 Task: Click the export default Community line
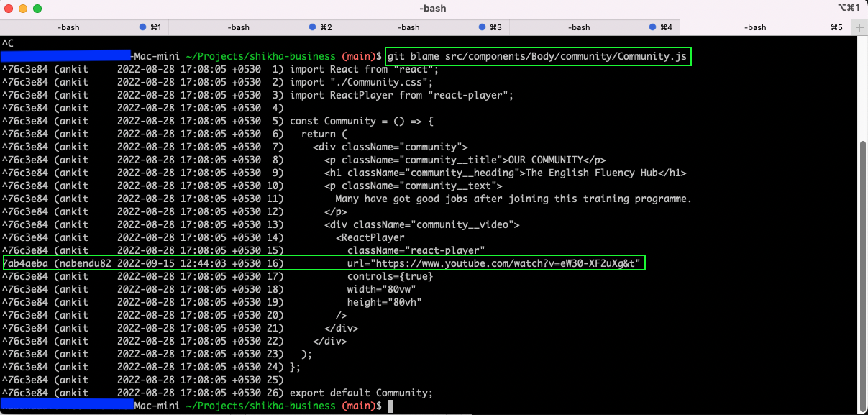(360, 393)
